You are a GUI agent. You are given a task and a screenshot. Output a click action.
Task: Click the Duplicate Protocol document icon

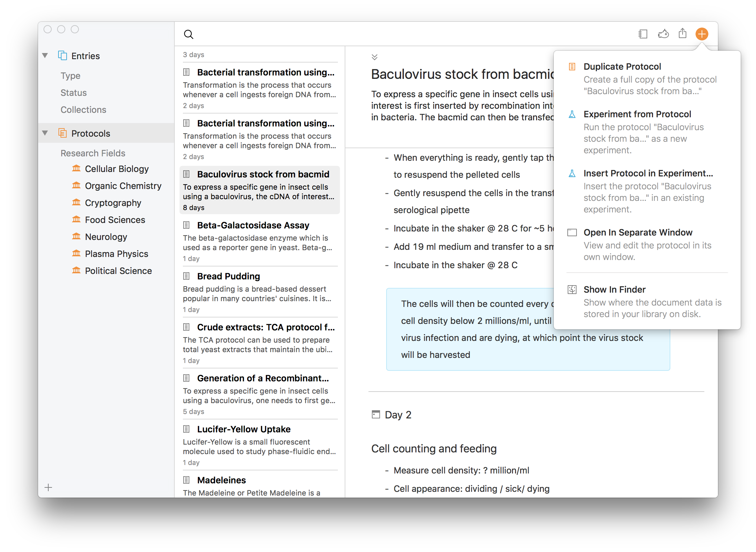pos(572,67)
